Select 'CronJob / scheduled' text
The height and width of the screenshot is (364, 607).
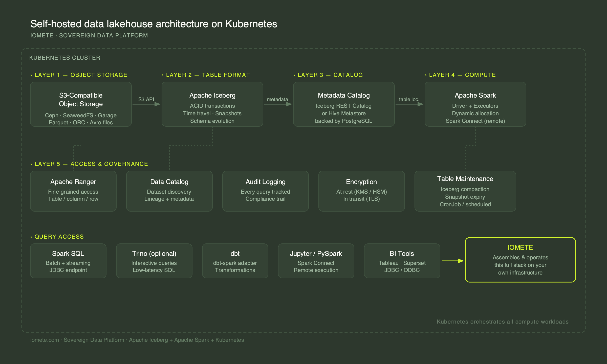tap(465, 204)
